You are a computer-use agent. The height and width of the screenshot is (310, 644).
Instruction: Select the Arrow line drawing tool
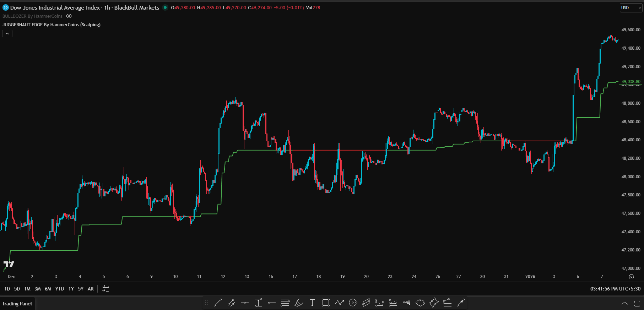click(461, 303)
